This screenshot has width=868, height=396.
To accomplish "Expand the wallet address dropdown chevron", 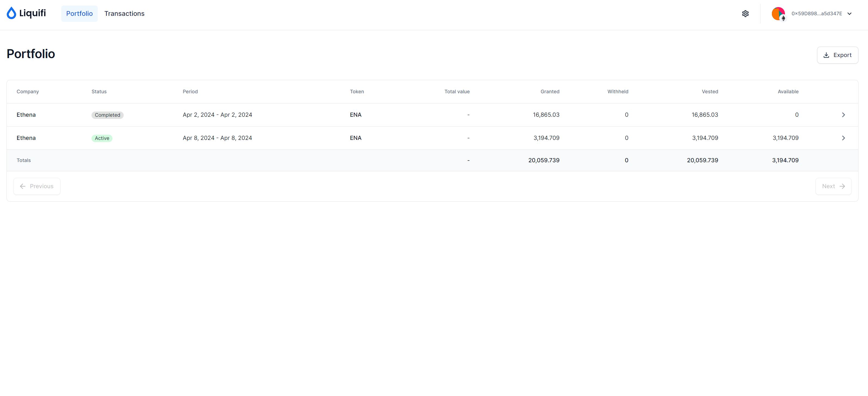I will (849, 13).
